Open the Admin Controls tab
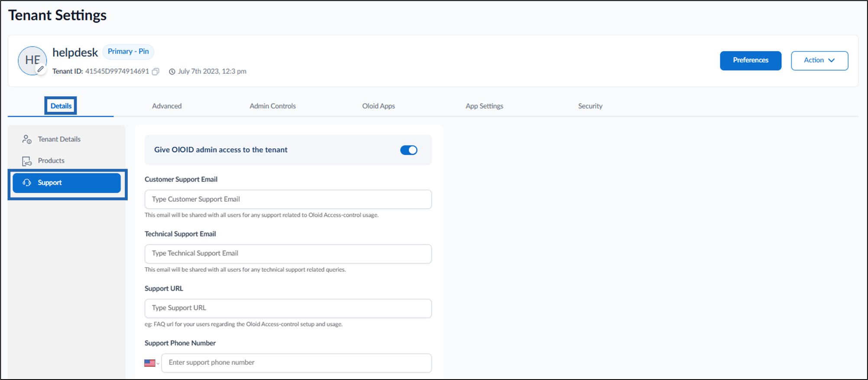The width and height of the screenshot is (868, 380). pos(272,106)
